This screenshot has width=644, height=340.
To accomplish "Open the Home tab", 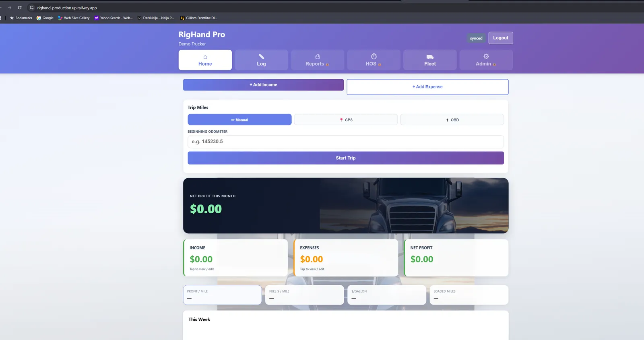I will pos(205,60).
